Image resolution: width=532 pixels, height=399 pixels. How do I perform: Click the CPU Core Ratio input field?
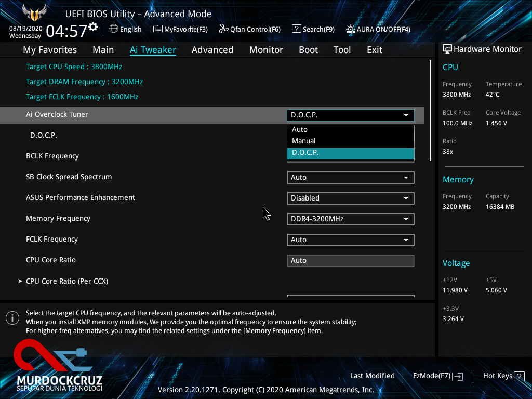click(351, 261)
